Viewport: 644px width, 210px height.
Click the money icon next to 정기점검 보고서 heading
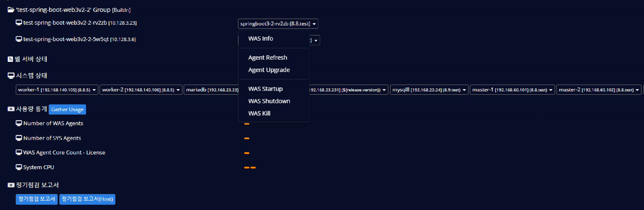(11, 185)
